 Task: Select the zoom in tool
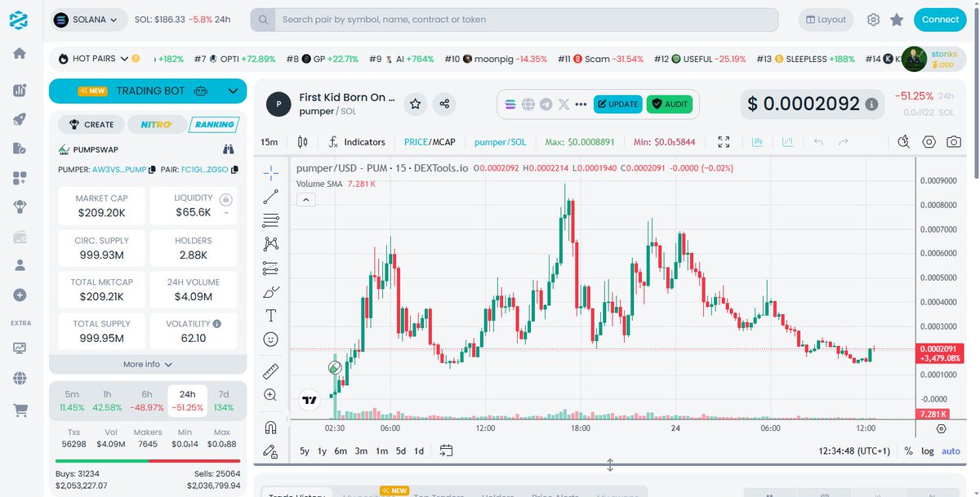point(271,395)
